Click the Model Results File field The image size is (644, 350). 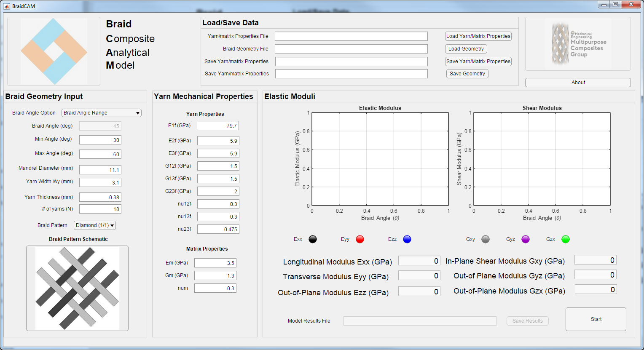pyautogui.click(x=420, y=321)
